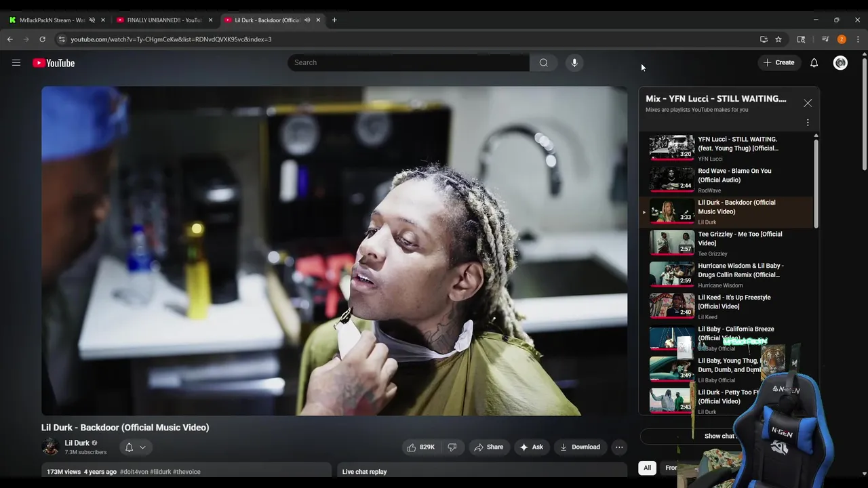Open the media control toolbar icon
868x488 pixels.
tap(825, 39)
